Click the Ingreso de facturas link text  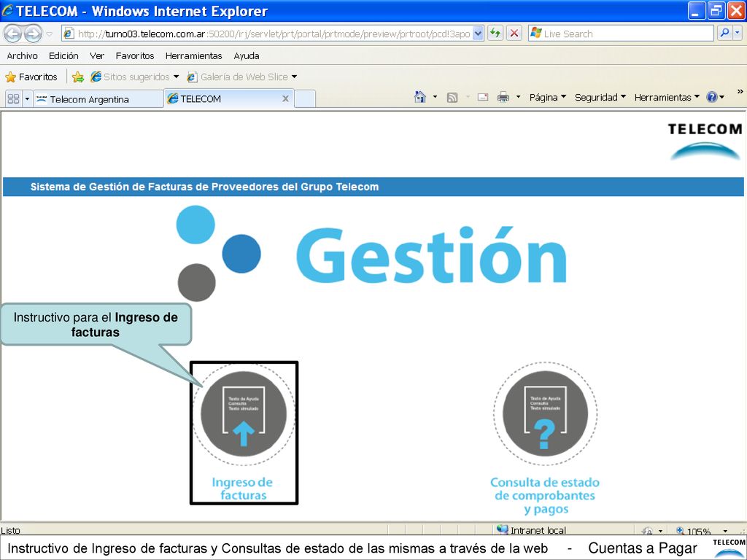coord(243,489)
